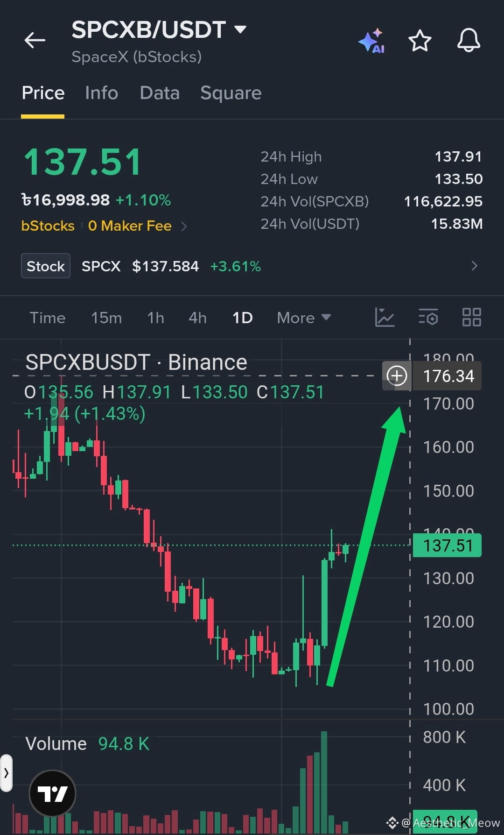This screenshot has height=835, width=504.
Task: Tap the 16,998.98 converted price
Action: pyautogui.click(x=66, y=200)
